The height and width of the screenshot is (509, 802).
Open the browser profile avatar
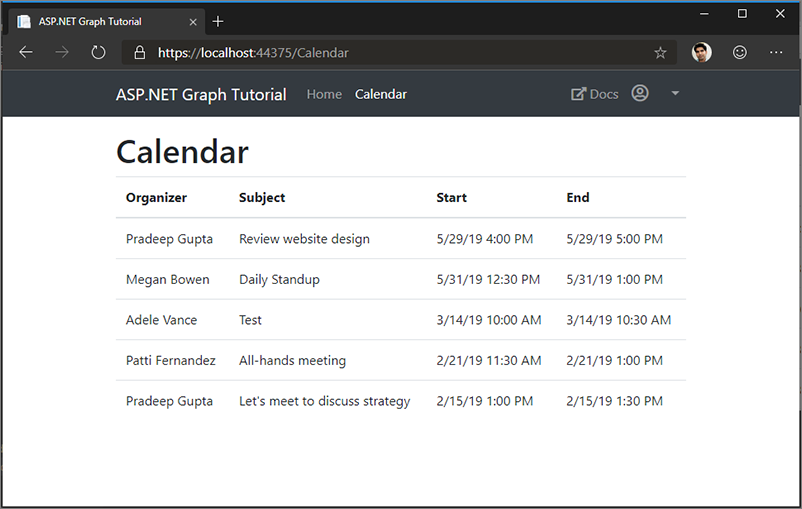point(702,52)
